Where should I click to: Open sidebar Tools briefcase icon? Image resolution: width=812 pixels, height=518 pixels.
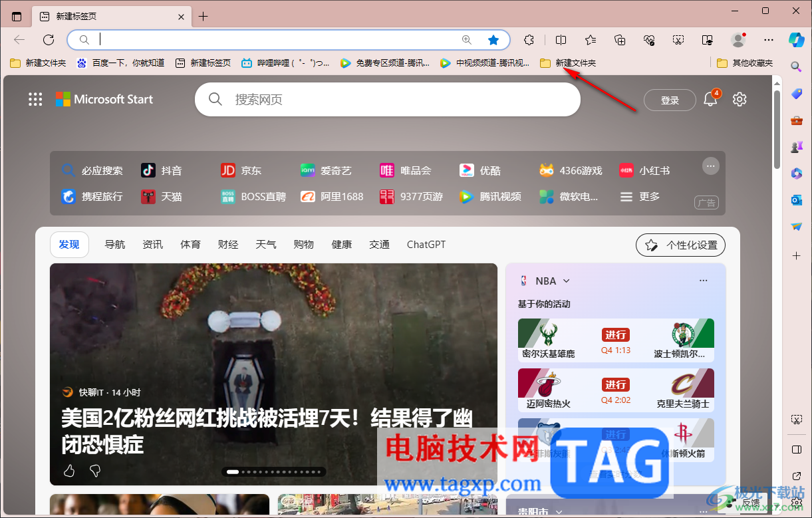pyautogui.click(x=796, y=120)
